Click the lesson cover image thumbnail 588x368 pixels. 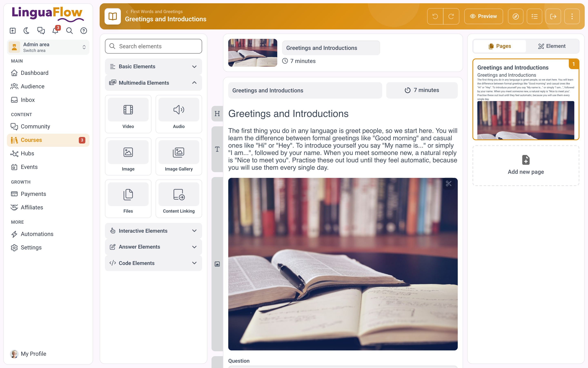(253, 53)
